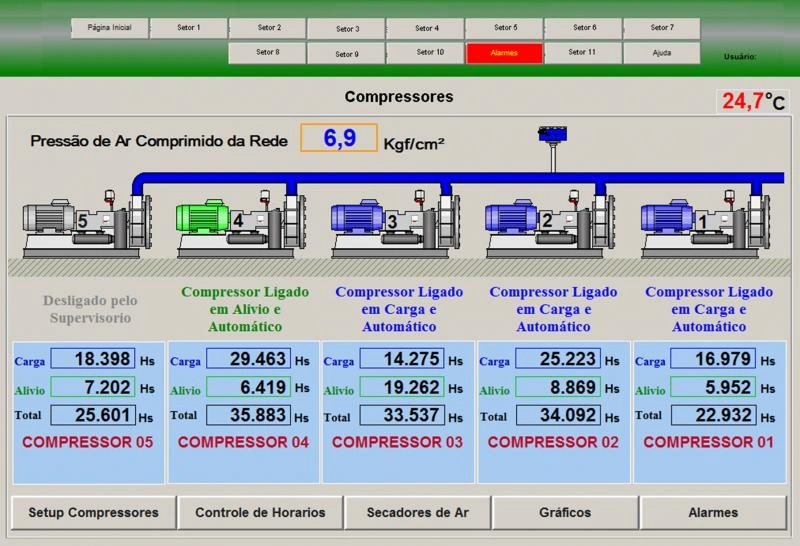Select the green compressor 4 machine icon
Screen dimensions: 800x546
pyautogui.click(x=240, y=225)
